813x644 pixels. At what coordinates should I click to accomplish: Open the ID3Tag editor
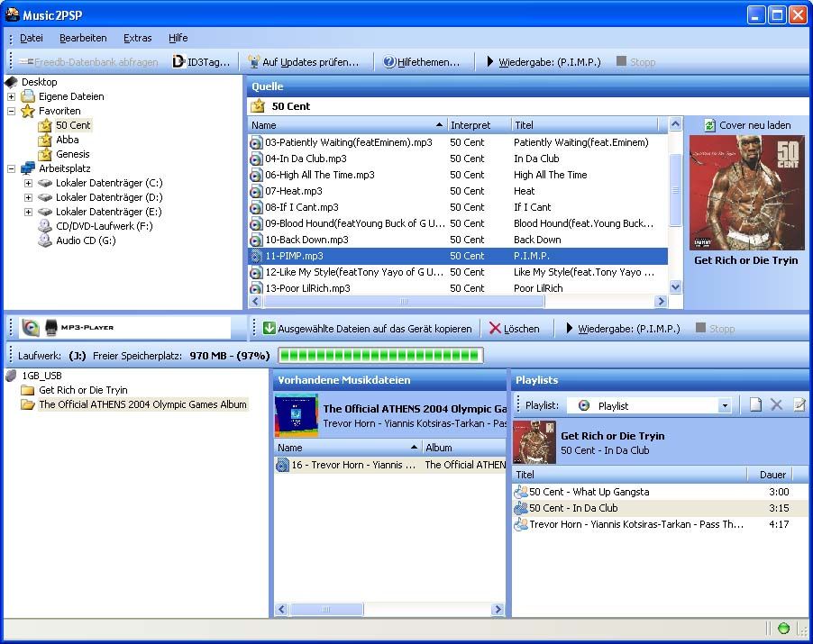click(x=201, y=62)
